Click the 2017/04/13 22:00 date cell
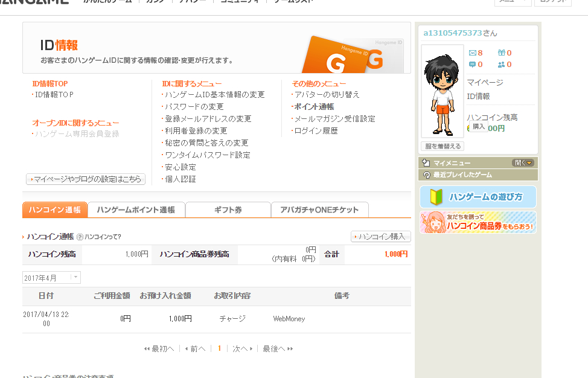Viewport: 588px width, 378px height. 46,319
